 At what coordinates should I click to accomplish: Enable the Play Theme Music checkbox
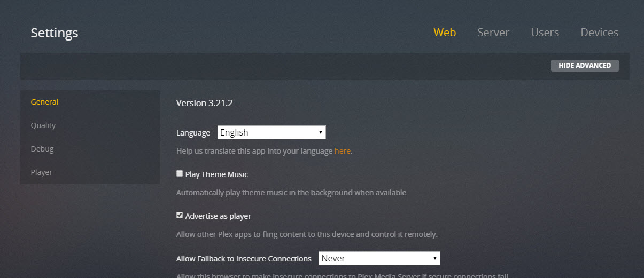click(180, 174)
